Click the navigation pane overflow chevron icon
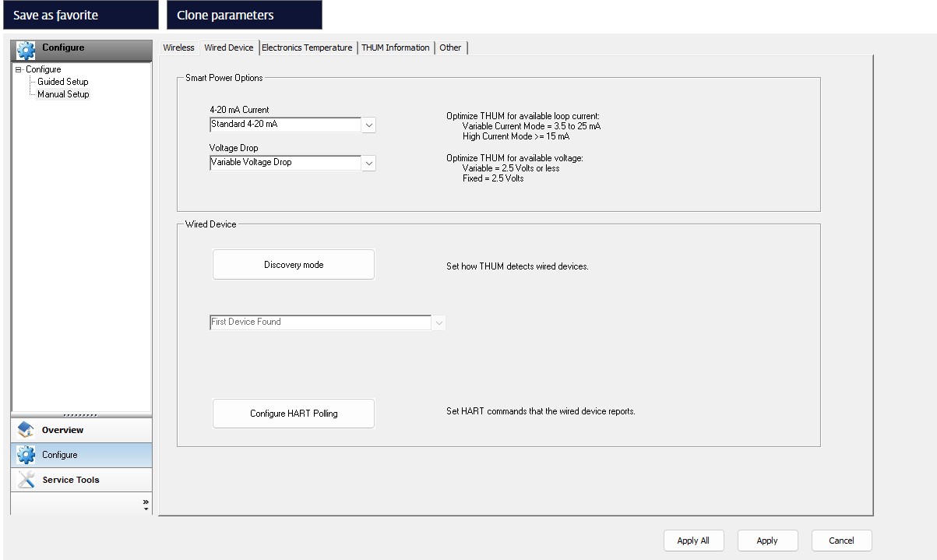937x560 pixels. (x=146, y=504)
